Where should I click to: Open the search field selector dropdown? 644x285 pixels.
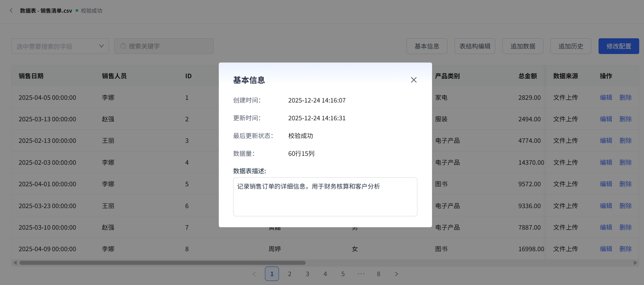pyautogui.click(x=60, y=46)
